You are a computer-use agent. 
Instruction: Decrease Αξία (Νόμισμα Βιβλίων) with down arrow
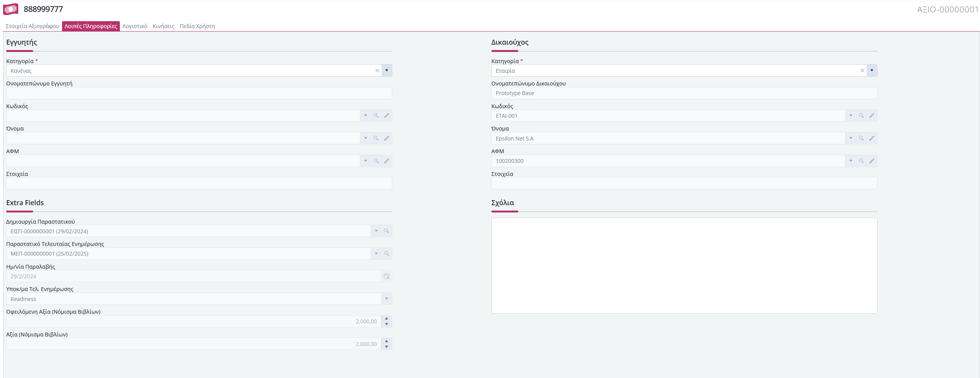point(387,347)
